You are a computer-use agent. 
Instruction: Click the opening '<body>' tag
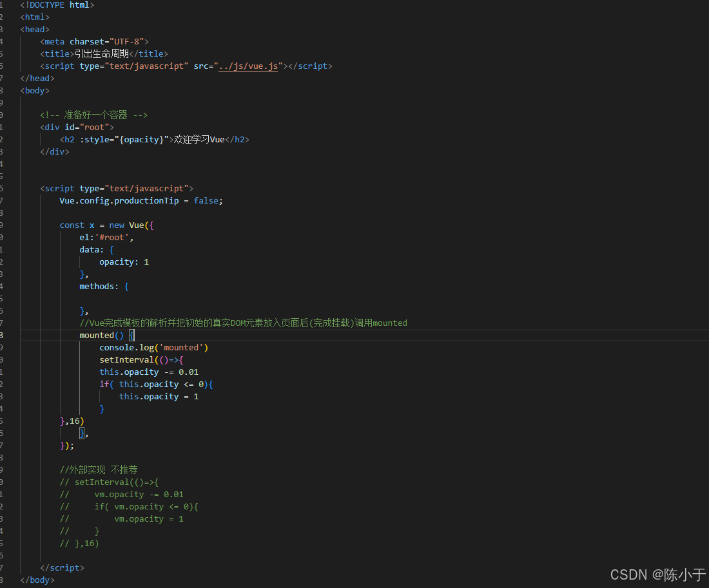pyautogui.click(x=35, y=90)
